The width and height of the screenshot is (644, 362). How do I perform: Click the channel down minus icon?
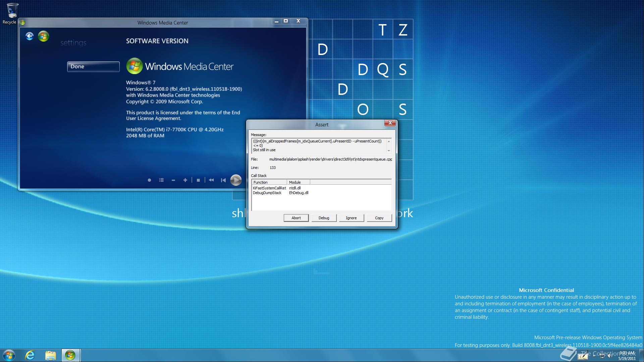pyautogui.click(x=173, y=180)
